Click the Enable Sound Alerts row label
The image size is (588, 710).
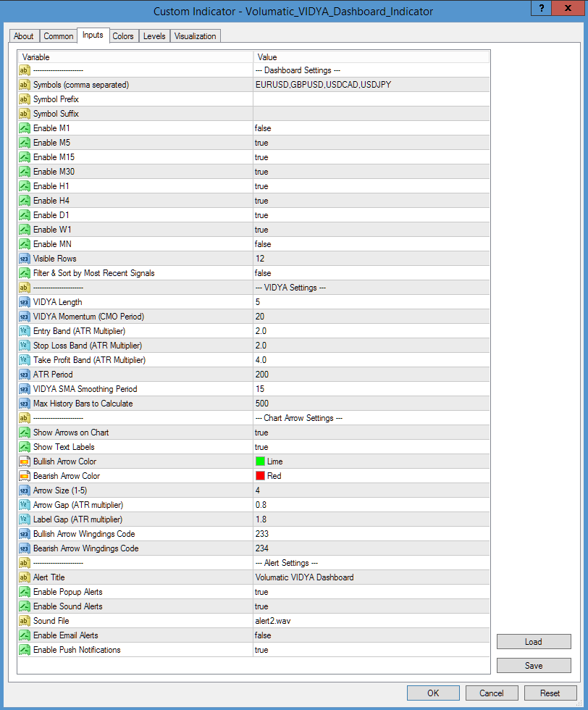(x=68, y=606)
